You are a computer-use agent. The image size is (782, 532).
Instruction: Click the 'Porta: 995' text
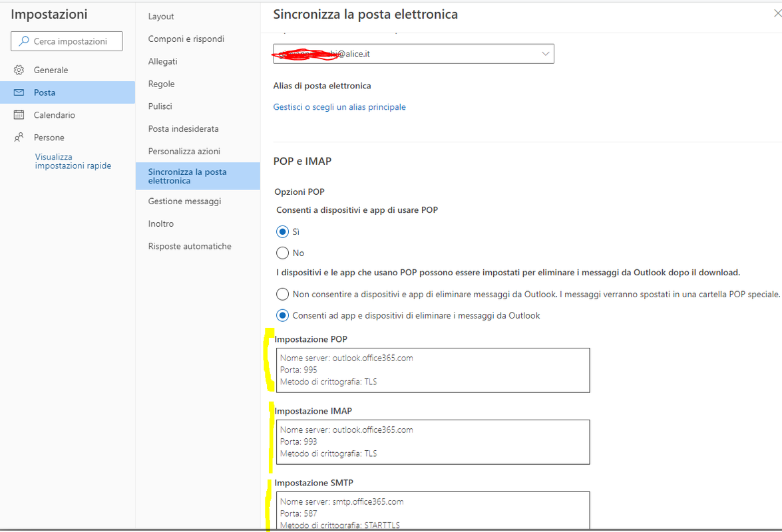(x=298, y=370)
